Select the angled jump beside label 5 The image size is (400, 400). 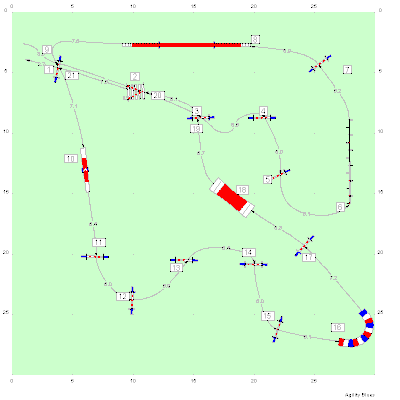(281, 174)
